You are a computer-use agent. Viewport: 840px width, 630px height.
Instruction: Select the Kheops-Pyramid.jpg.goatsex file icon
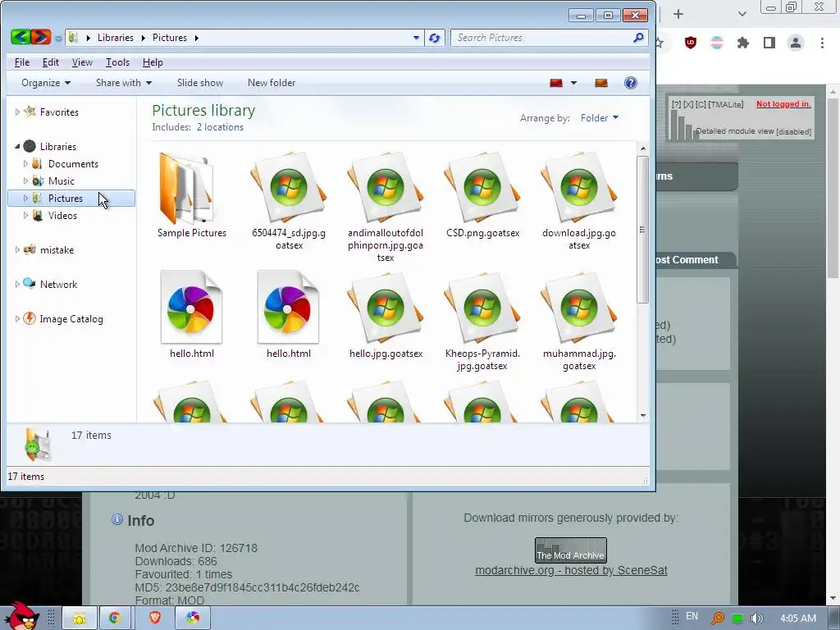coord(482,309)
